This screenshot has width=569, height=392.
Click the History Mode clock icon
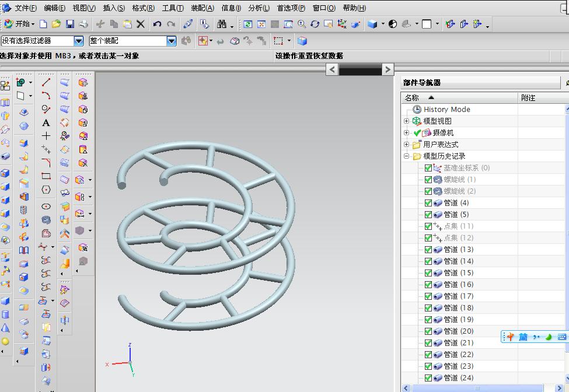point(417,109)
